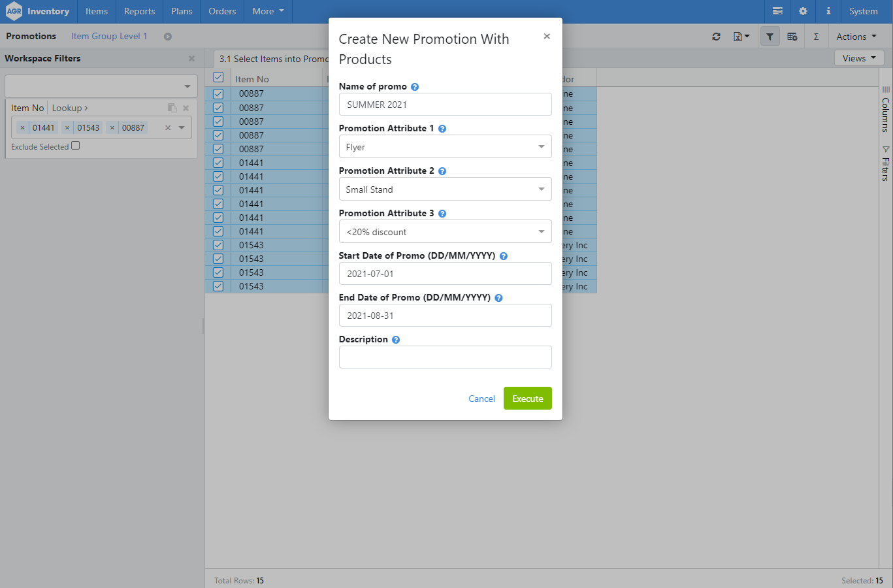Image resolution: width=893 pixels, height=588 pixels.
Task: Expand the Promotion Attribute 2 dropdown showing Small Stand
Action: click(445, 189)
